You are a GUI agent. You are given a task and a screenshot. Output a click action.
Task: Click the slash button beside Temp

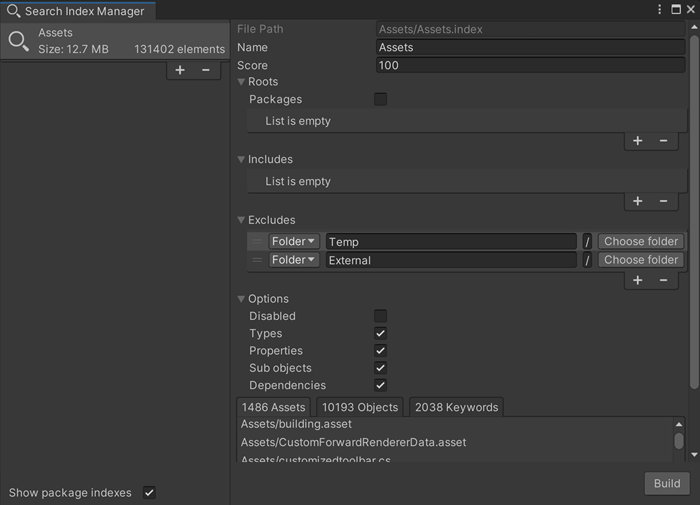pyautogui.click(x=587, y=242)
